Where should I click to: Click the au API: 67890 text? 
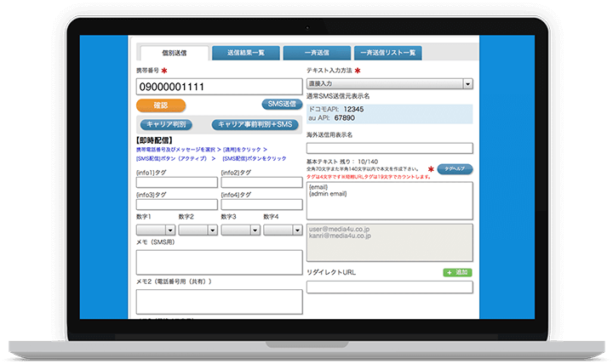click(x=331, y=118)
